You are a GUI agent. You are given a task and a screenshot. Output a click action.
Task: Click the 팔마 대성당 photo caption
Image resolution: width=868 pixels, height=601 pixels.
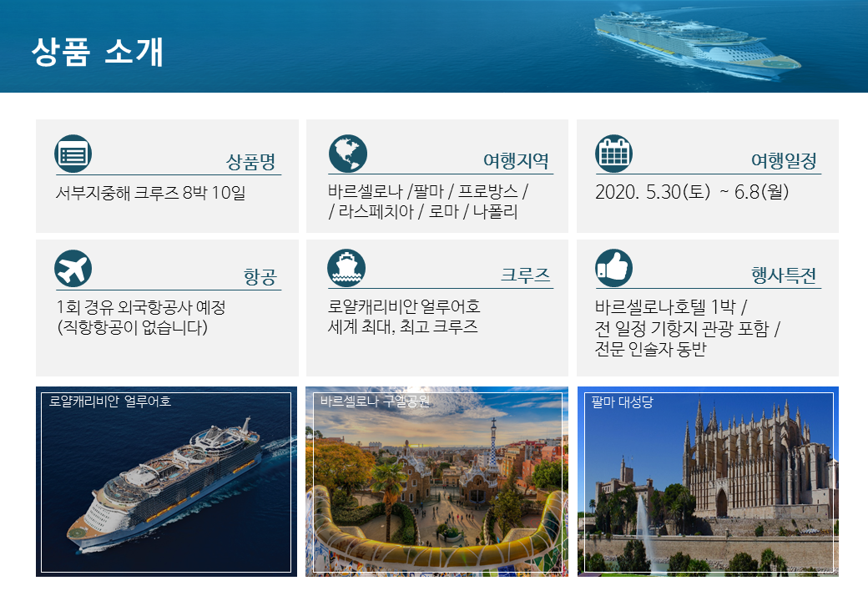click(623, 402)
